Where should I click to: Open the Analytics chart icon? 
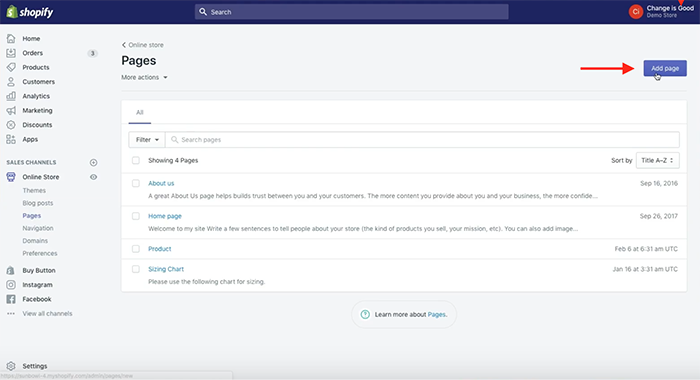[11, 96]
